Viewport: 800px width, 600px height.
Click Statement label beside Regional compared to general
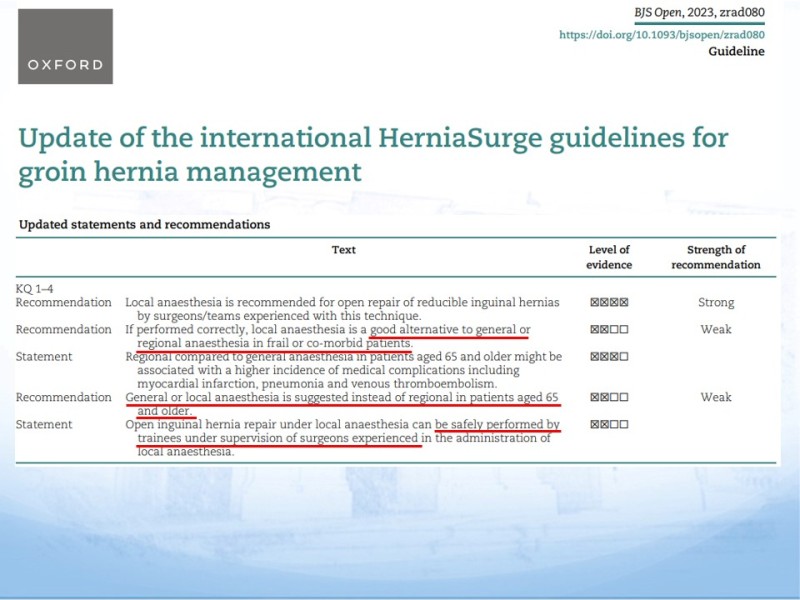[44, 356]
